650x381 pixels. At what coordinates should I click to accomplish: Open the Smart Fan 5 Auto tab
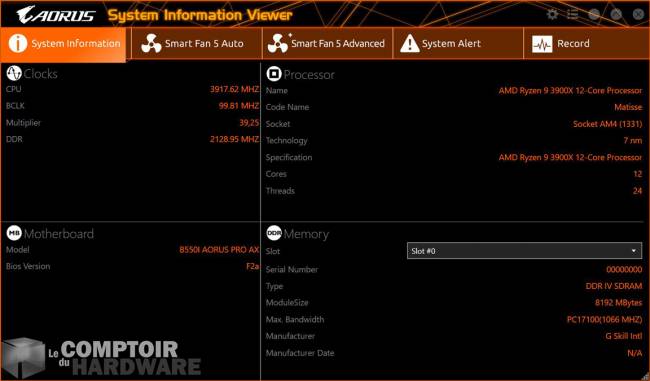[196, 44]
